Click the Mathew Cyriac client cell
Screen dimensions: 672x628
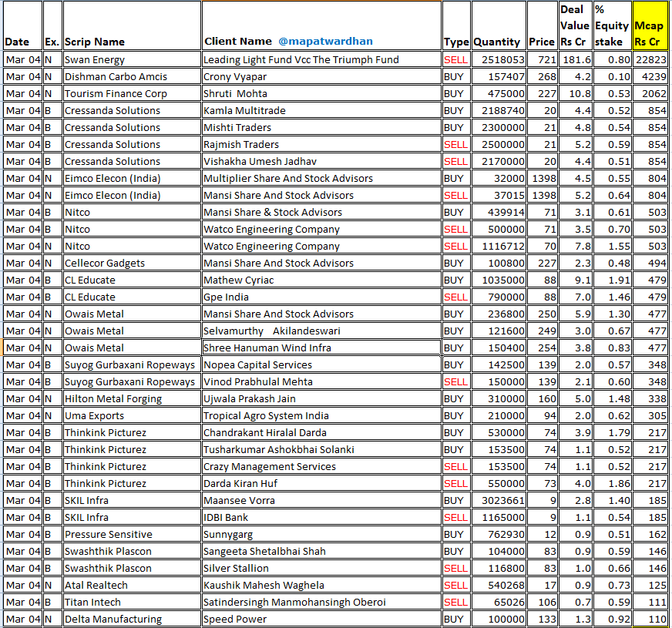click(321, 280)
